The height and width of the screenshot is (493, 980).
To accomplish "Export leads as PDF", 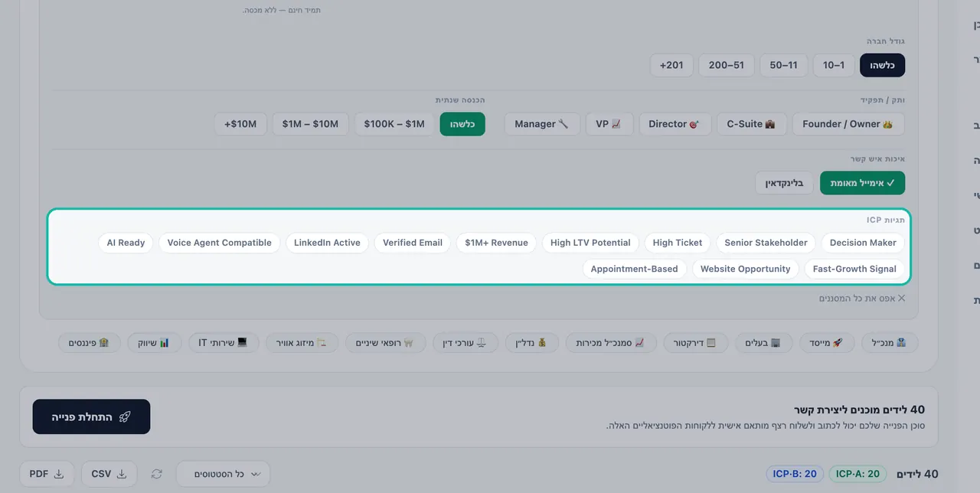I will (47, 474).
